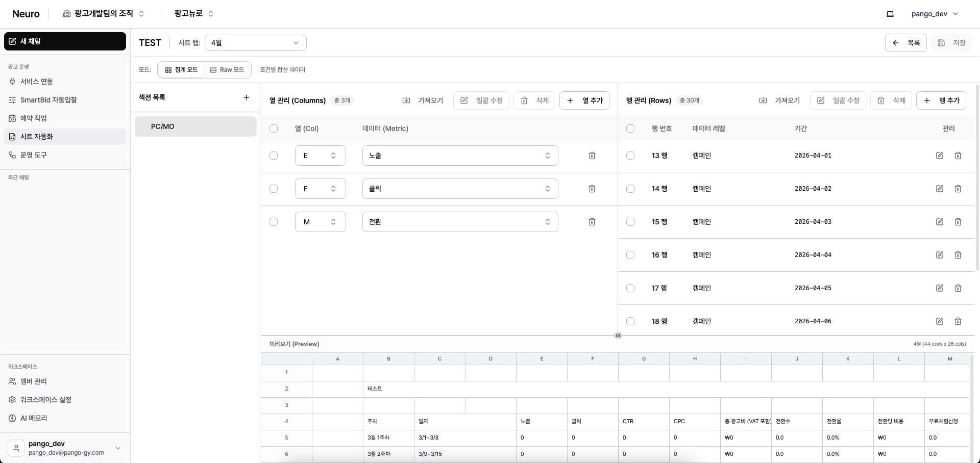Open the organization switcher 팡고개발팀의 조직
Image resolution: width=980 pixels, height=463 pixels.
click(104, 14)
